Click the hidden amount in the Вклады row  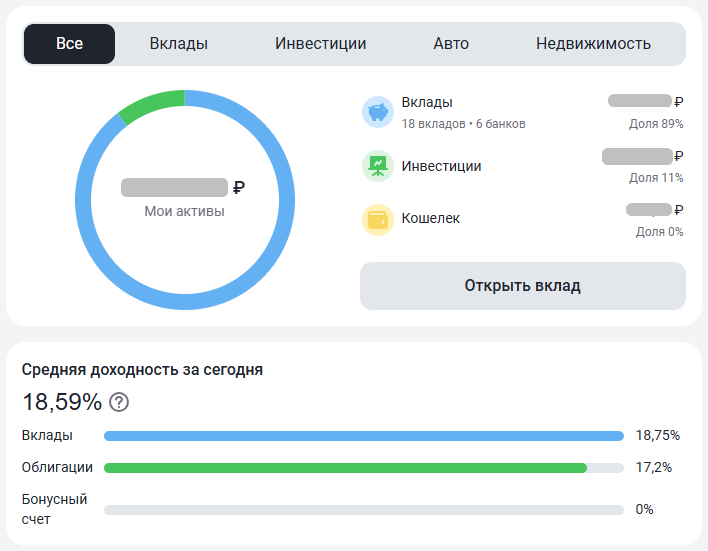[x=640, y=101]
